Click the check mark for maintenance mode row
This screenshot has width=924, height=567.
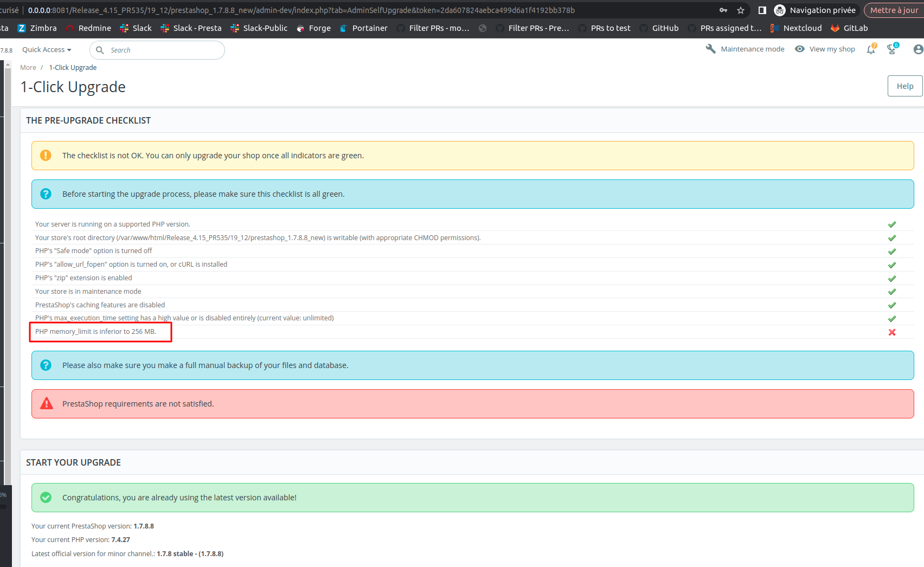click(x=892, y=292)
